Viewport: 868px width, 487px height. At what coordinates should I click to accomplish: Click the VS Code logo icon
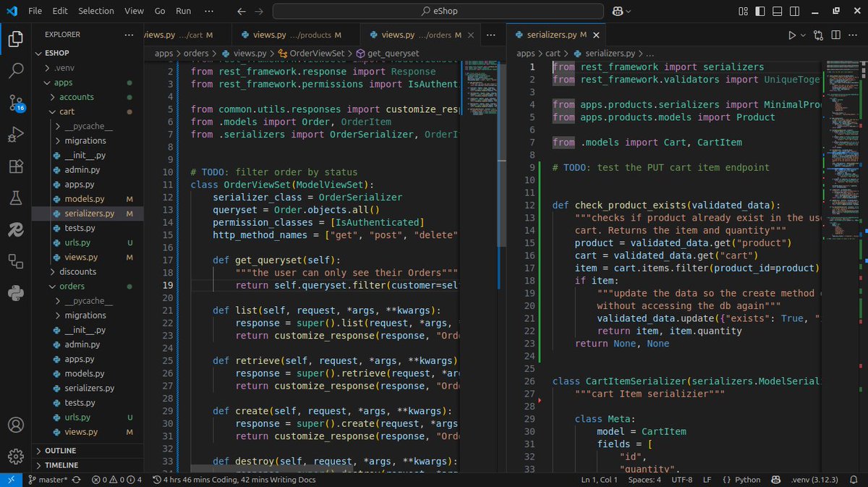12,12
